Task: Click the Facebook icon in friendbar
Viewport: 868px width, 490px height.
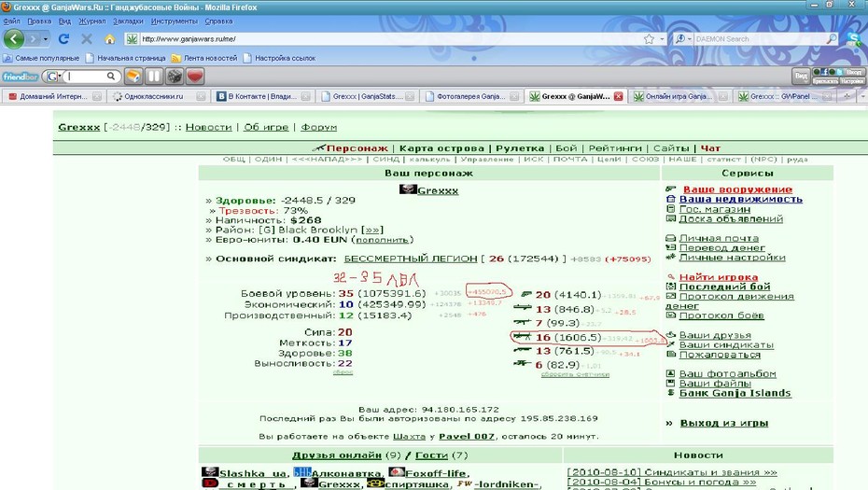Action: 824,72
